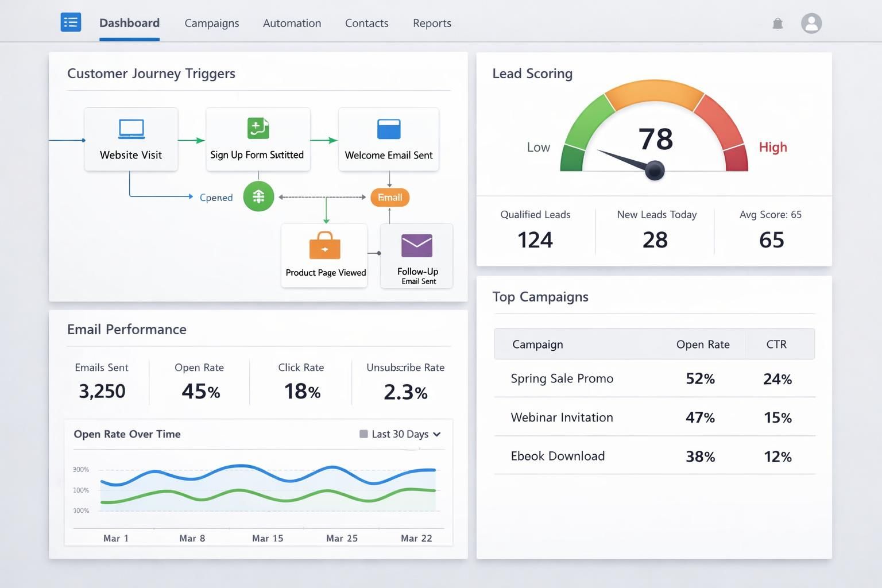This screenshot has height=588, width=882.
Task: Click the Open Rate Over Time title
Action: pyautogui.click(x=127, y=434)
